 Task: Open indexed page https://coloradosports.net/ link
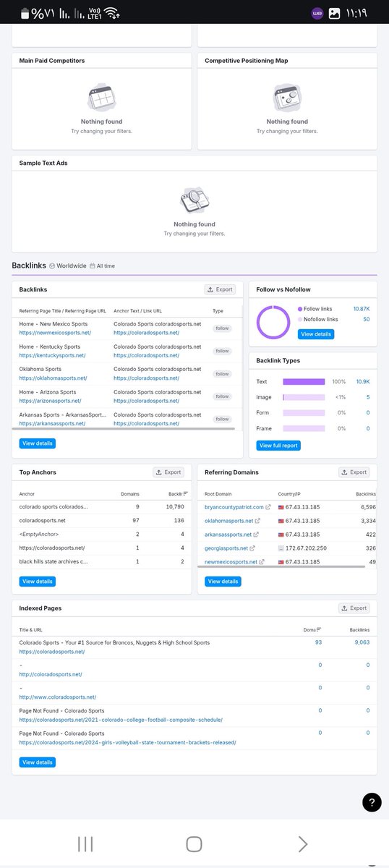[52, 652]
